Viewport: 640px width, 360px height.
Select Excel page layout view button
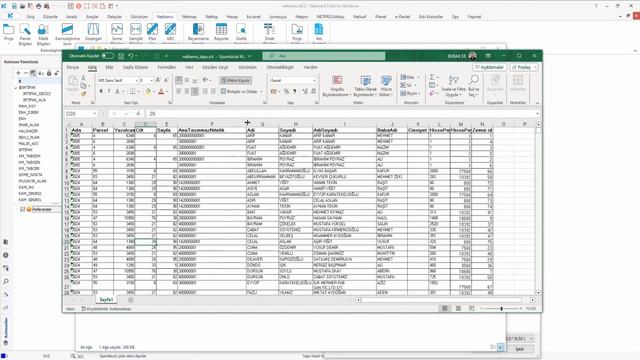[x=458, y=309]
